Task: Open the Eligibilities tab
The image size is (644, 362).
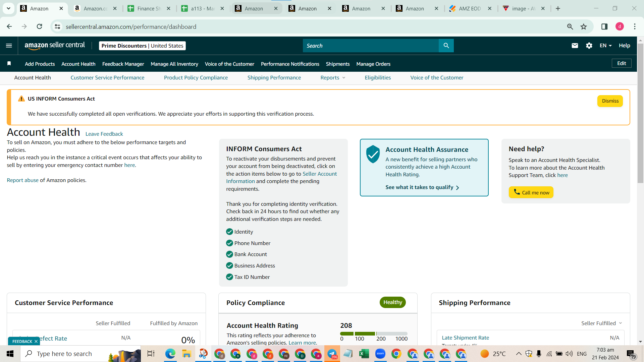Action: point(378,77)
